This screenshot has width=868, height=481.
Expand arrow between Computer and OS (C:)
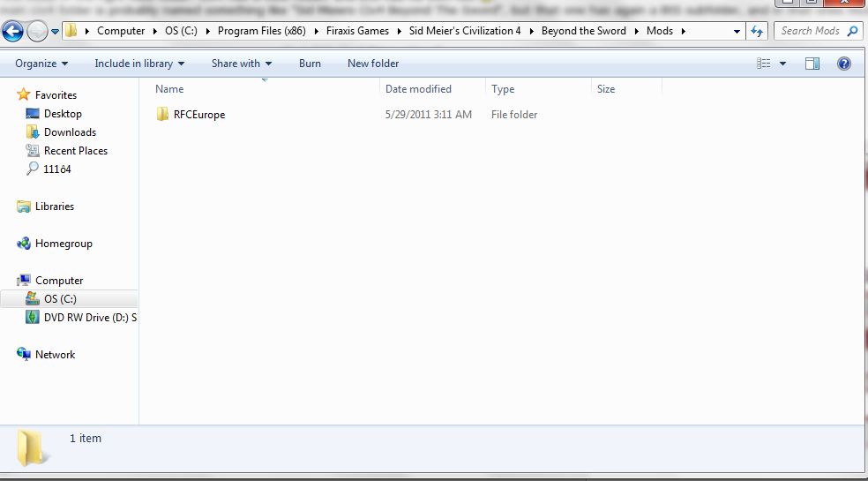pos(155,32)
